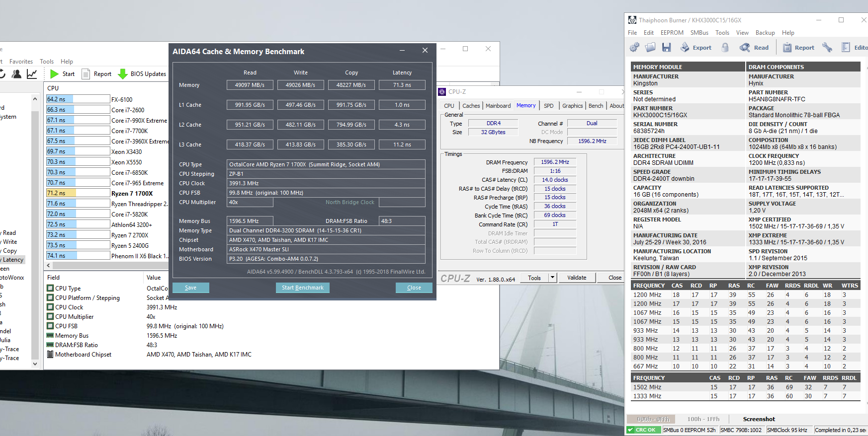Screen dimensions: 868x436
Task: Click the DRAM:FSB Ratio RAM icon in Field list
Action: (x=50, y=345)
